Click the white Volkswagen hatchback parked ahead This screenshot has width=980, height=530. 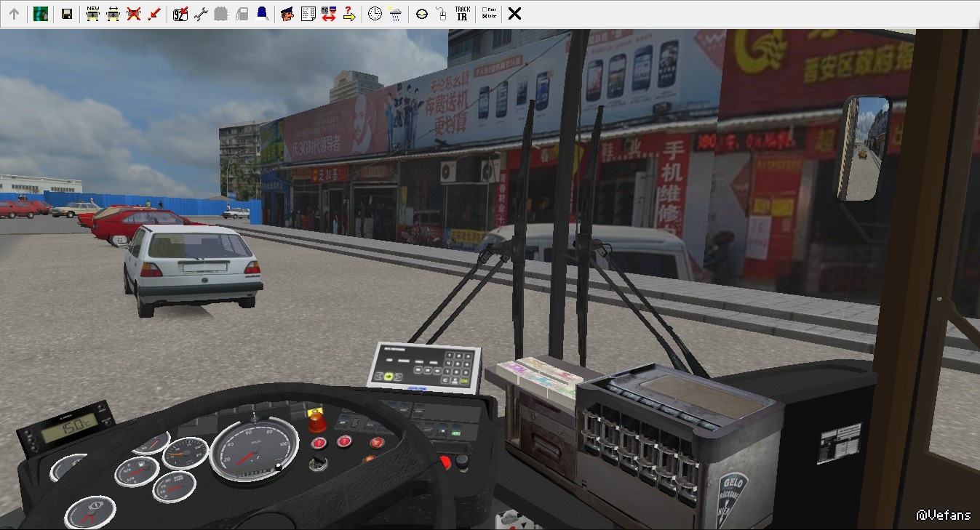click(x=192, y=269)
